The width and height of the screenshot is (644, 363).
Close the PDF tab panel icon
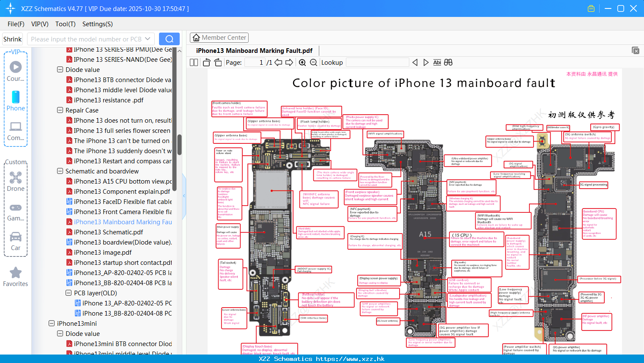click(636, 50)
